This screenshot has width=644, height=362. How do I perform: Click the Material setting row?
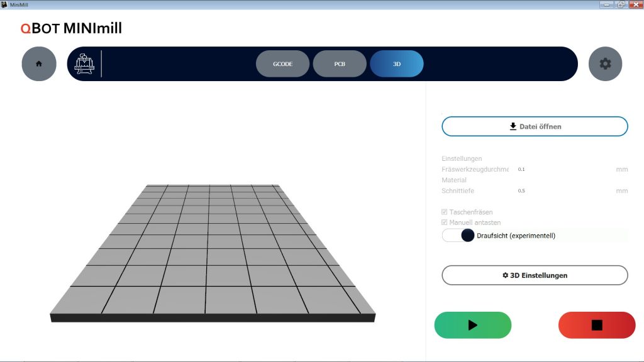tap(454, 180)
